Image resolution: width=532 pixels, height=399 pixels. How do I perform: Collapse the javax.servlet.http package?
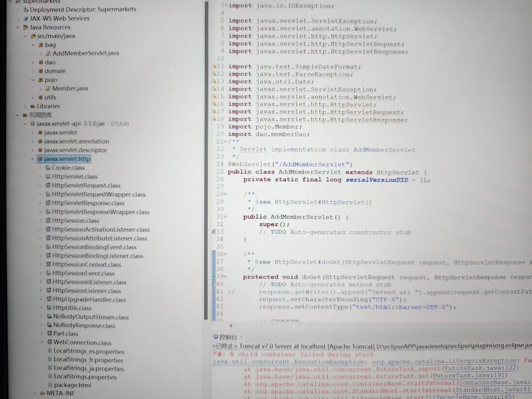coord(32,159)
